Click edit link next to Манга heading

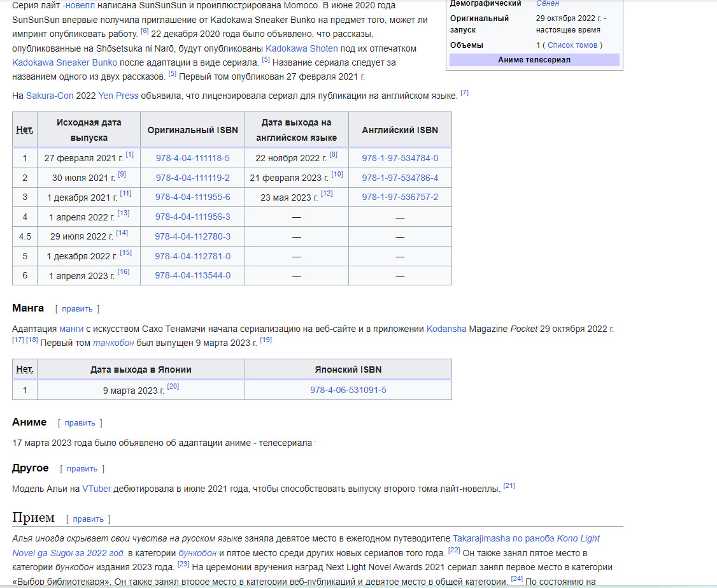[78, 309]
